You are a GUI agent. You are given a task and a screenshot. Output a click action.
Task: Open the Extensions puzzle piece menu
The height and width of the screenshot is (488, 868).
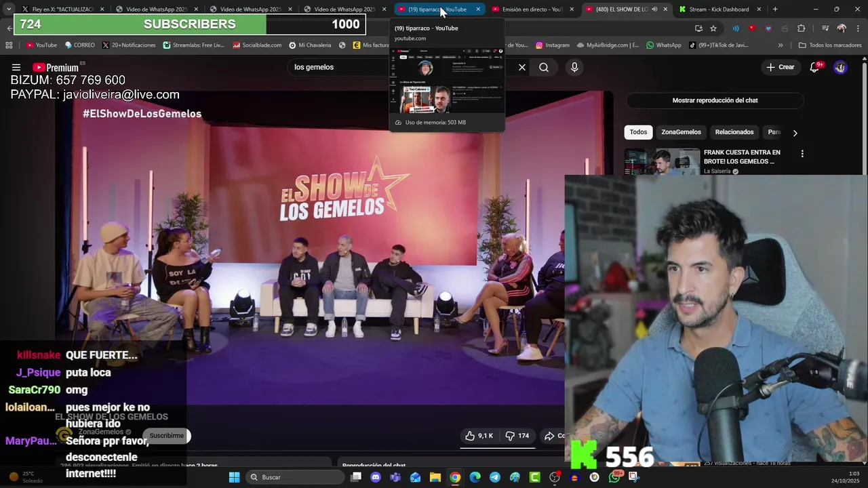(x=802, y=28)
